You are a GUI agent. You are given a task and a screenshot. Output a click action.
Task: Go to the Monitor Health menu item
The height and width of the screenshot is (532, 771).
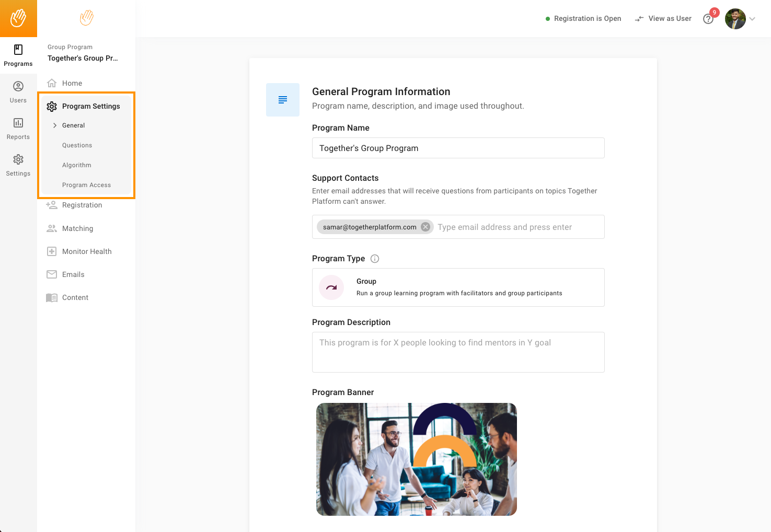pyautogui.click(x=86, y=251)
